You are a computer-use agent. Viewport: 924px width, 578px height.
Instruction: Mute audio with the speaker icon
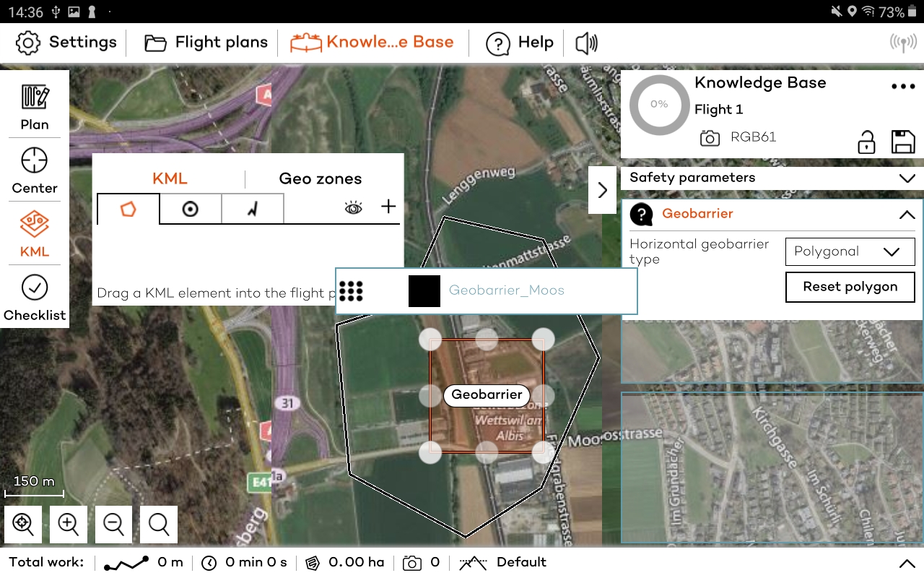click(586, 43)
